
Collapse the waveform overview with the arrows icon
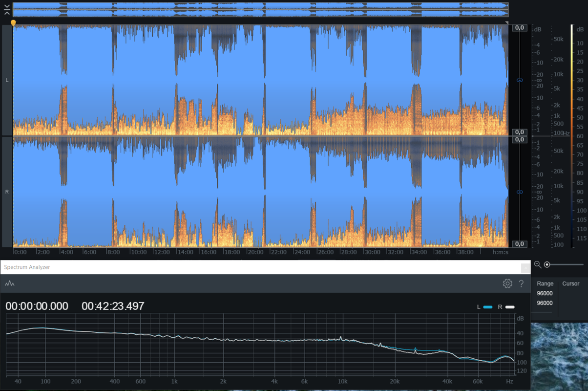click(x=7, y=9)
